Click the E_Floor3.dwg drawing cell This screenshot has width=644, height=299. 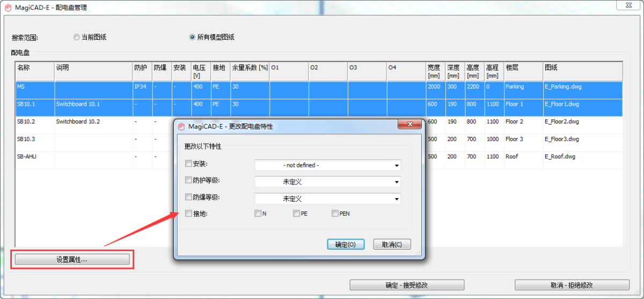583,143
